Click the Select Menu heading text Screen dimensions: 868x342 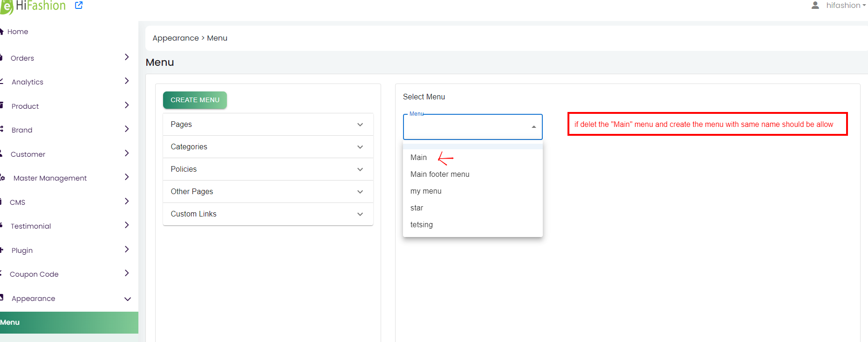(x=424, y=97)
